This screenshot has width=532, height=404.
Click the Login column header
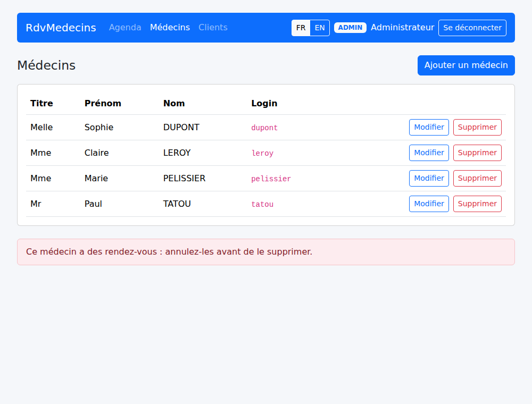[264, 103]
